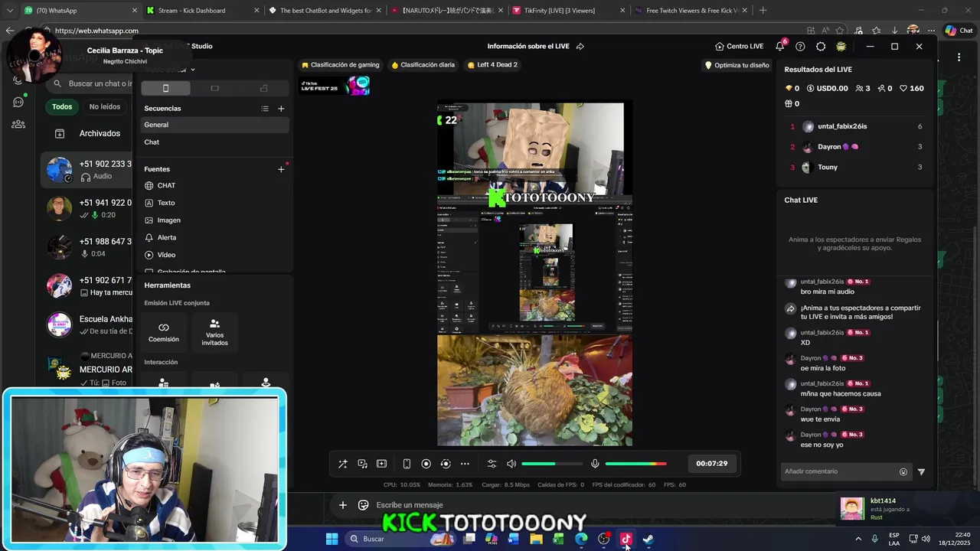This screenshot has width=980, height=551.
Task: Click the media music overlay icon in toolbar
Action: (x=363, y=464)
